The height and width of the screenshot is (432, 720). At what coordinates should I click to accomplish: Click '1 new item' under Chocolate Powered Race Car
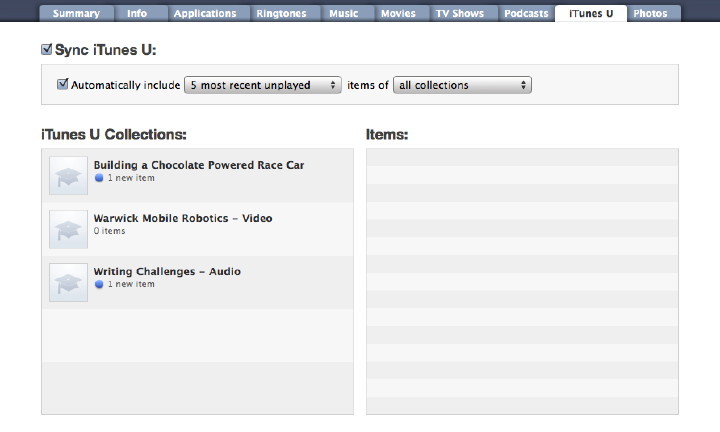[131, 178]
